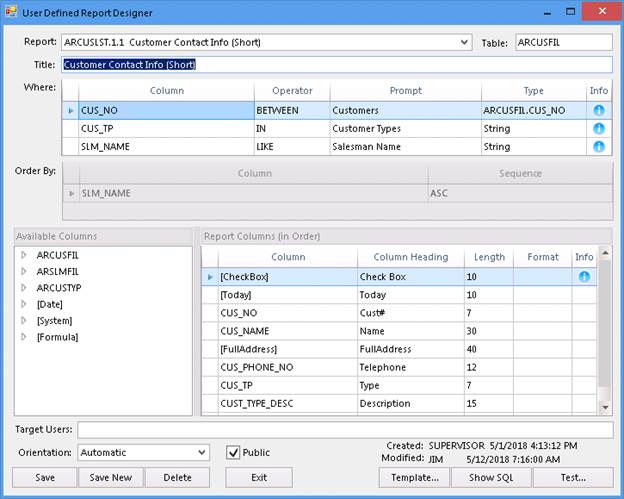Expand the [System] tree node
624x499 pixels.
[23, 321]
